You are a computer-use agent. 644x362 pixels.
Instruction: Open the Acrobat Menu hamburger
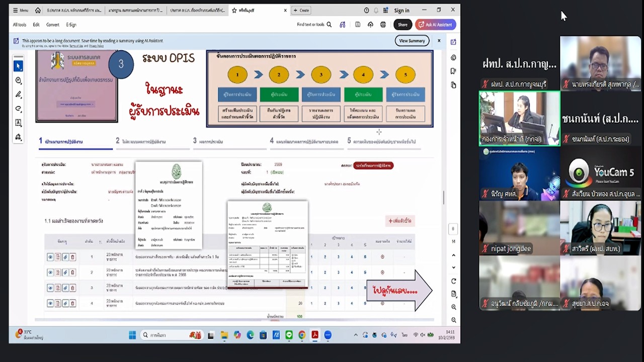20,10
